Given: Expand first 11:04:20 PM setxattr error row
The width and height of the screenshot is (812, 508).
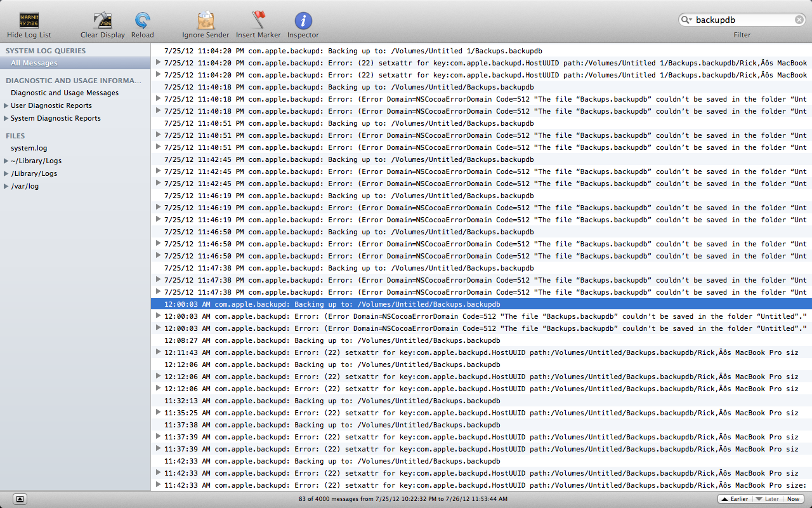Looking at the screenshot, I should [158, 62].
